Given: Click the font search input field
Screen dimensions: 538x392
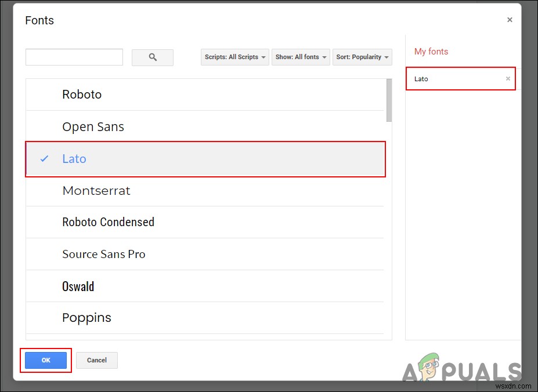Looking at the screenshot, I should tap(74, 57).
